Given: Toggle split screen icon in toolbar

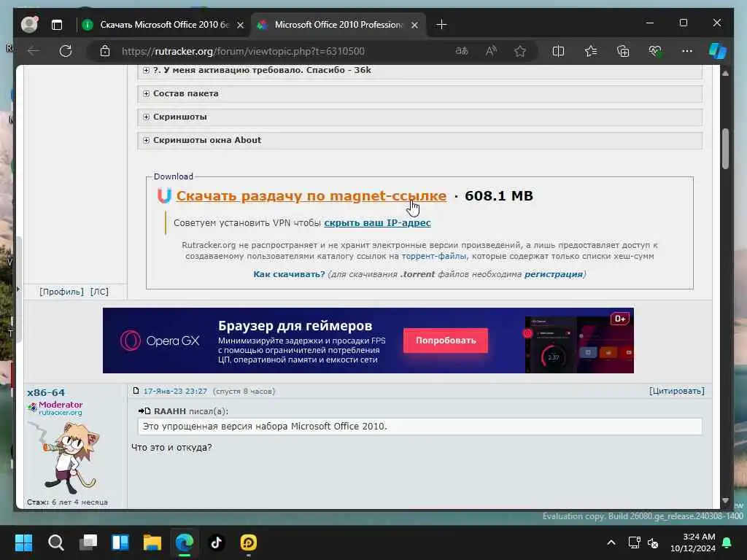Looking at the screenshot, I should (558, 51).
